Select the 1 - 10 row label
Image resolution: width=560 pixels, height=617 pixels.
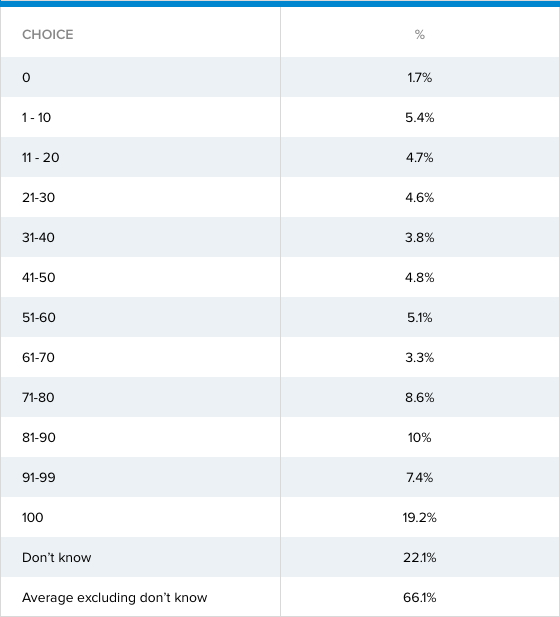pos(36,118)
